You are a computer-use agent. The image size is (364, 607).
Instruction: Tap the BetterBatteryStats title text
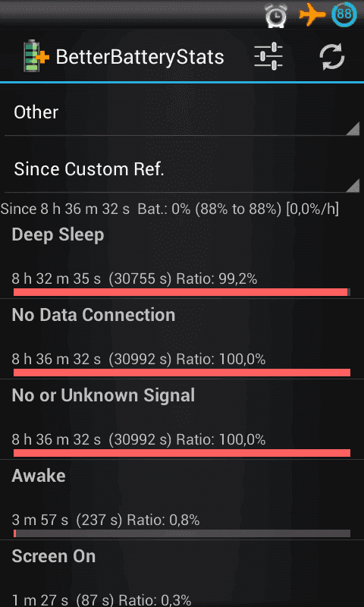(x=140, y=58)
